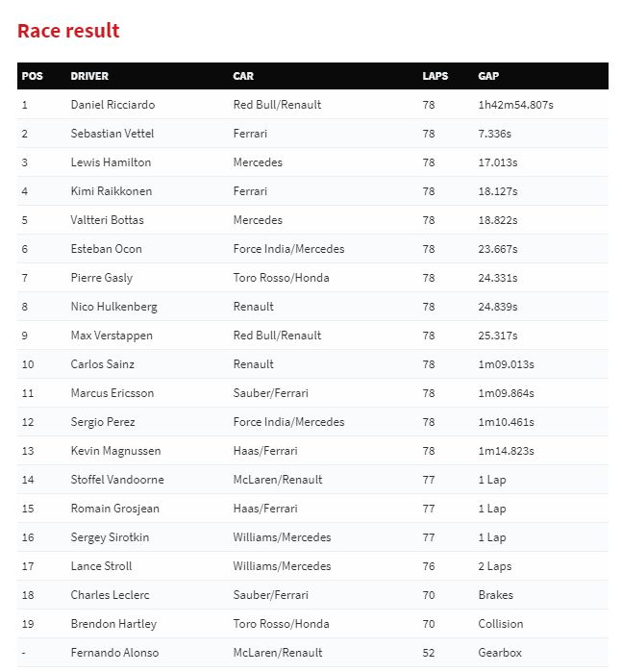Select the LAPS column header
The image size is (622, 672).
(x=435, y=76)
